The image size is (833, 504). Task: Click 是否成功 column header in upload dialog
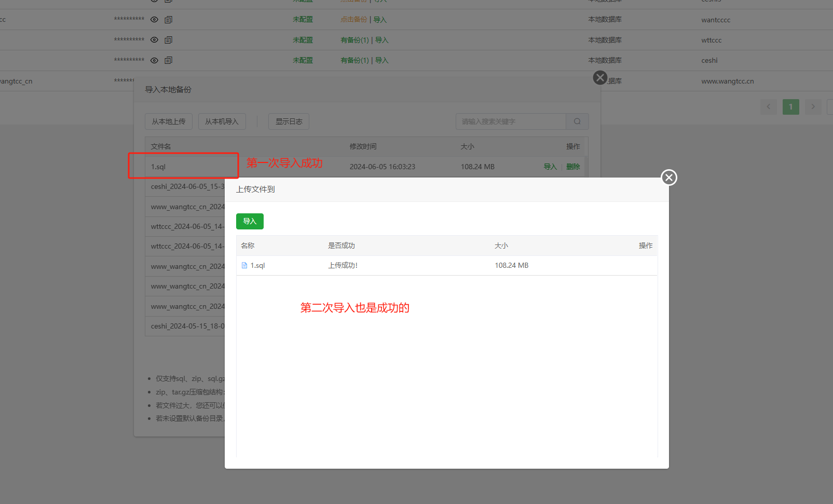click(x=342, y=246)
